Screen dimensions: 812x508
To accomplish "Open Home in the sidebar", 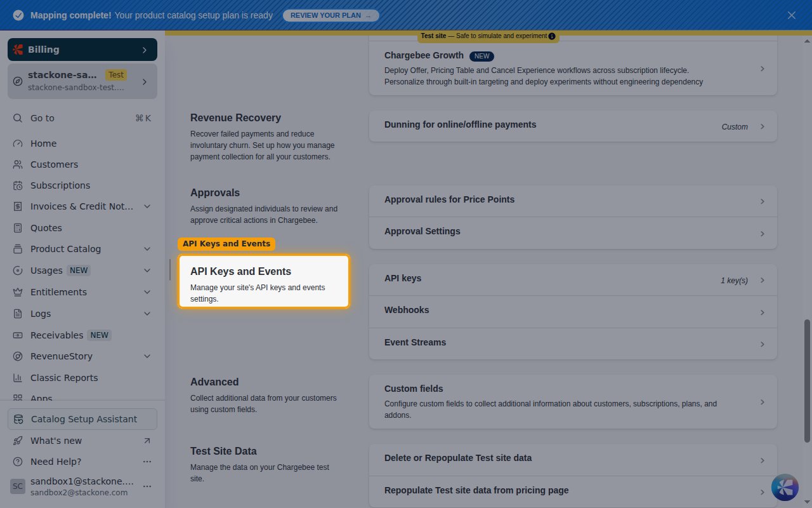I will click(82, 144).
